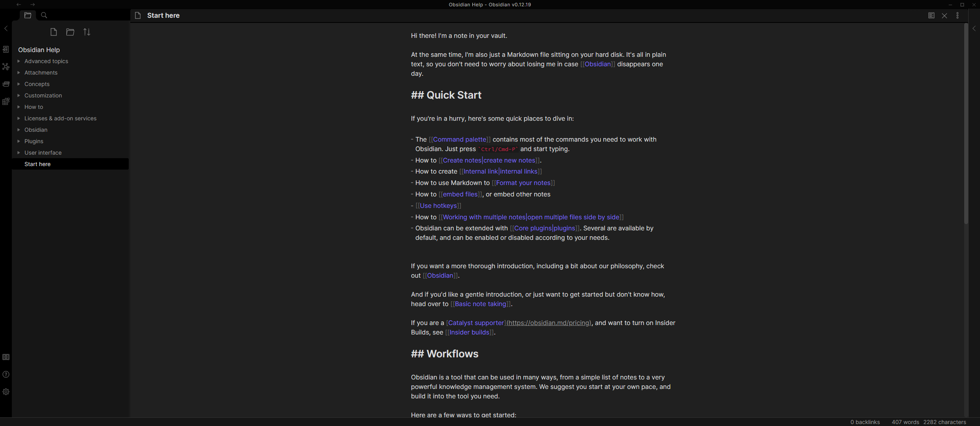Click the Obsidian link in first paragraph
Screen dimensions: 980x426
[598, 64]
